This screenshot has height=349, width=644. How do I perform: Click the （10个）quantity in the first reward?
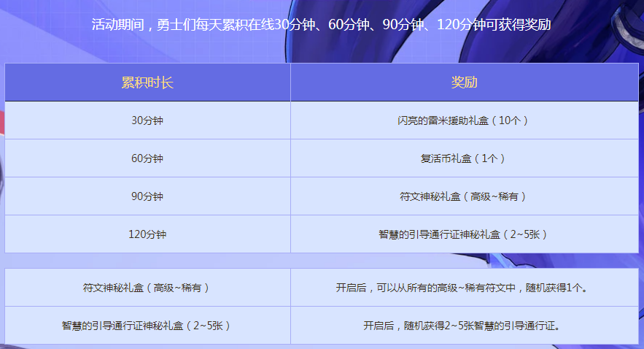point(511,120)
